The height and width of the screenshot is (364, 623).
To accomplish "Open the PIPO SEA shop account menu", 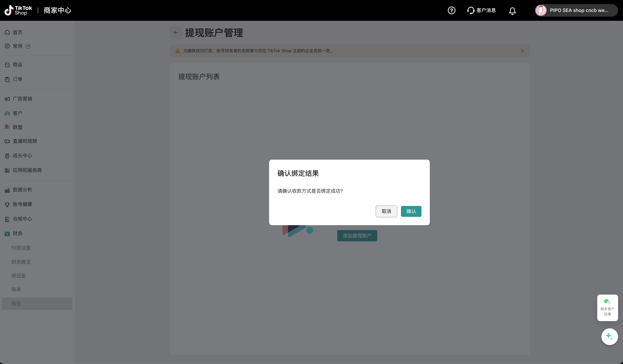I will [x=576, y=10].
